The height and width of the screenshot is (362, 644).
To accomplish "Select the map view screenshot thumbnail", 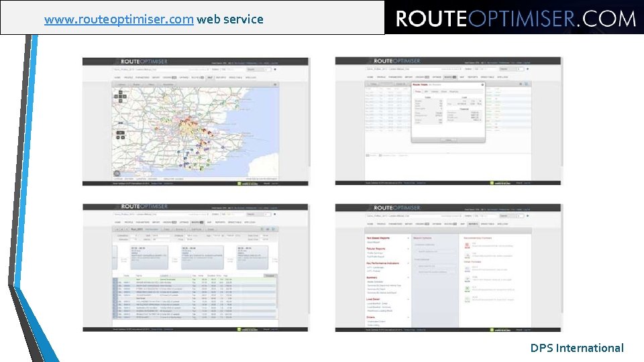I will [195, 121].
